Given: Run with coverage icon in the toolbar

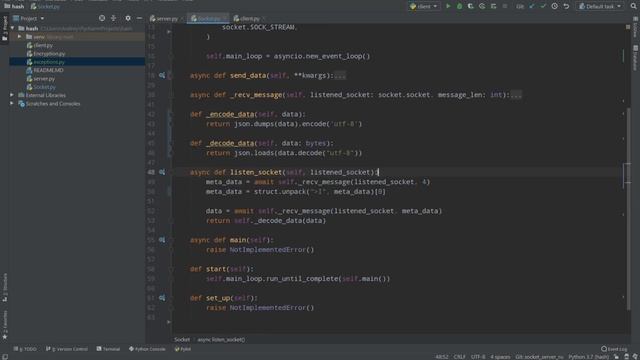Looking at the screenshot, I should tap(471, 6).
